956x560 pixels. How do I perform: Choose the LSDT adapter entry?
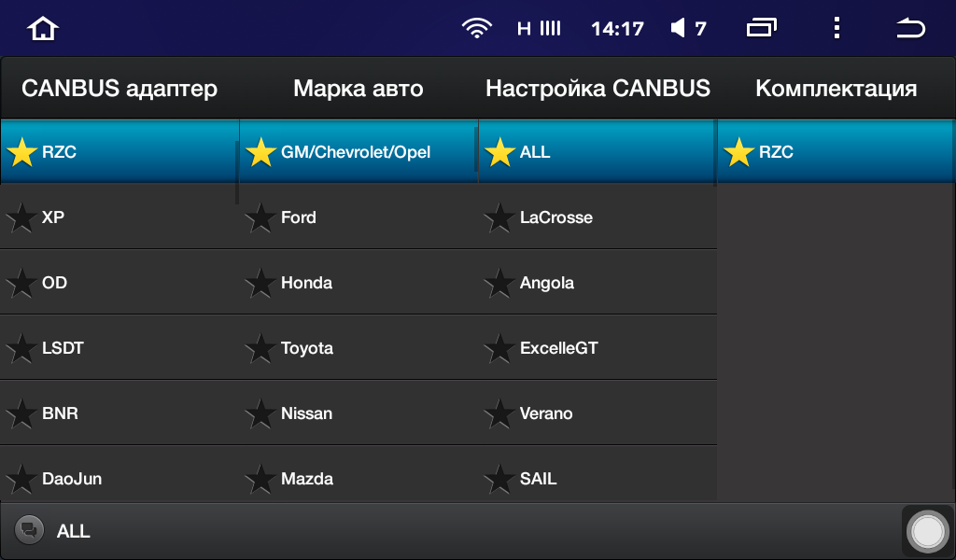[63, 348]
